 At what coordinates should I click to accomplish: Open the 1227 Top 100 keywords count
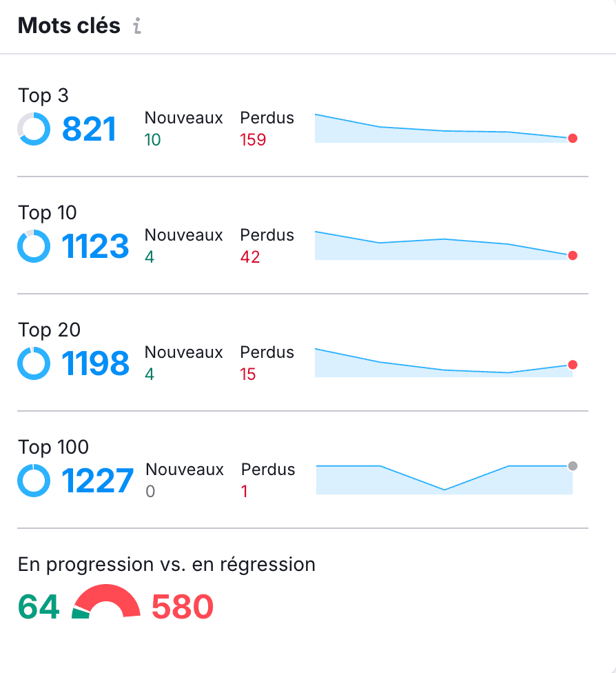click(97, 481)
